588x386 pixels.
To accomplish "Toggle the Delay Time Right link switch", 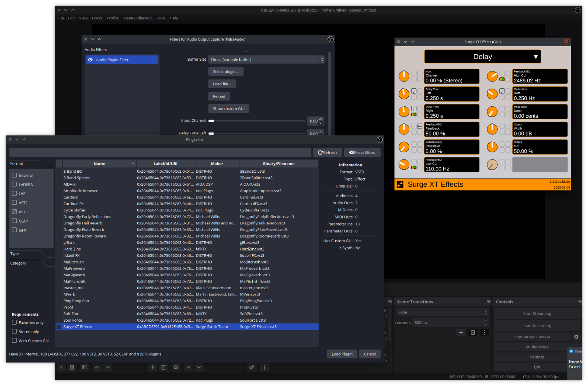I will click(414, 115).
